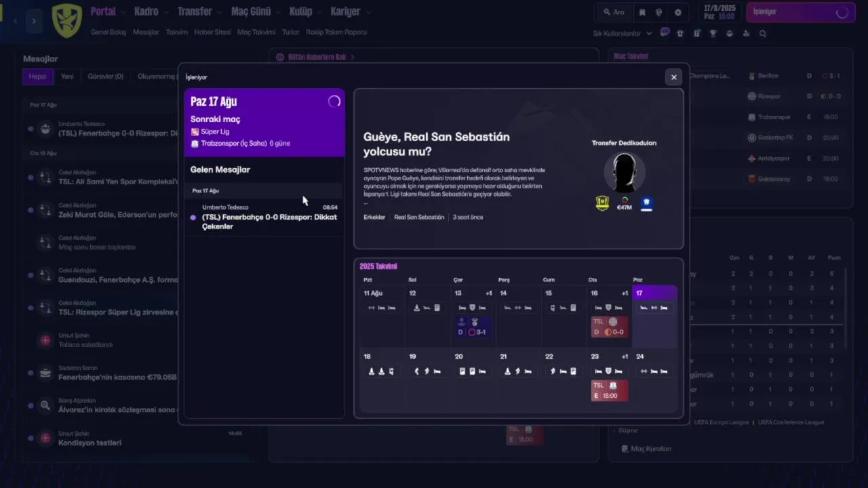
Task: Click the yellow club badge under the avatar
Action: pos(602,203)
